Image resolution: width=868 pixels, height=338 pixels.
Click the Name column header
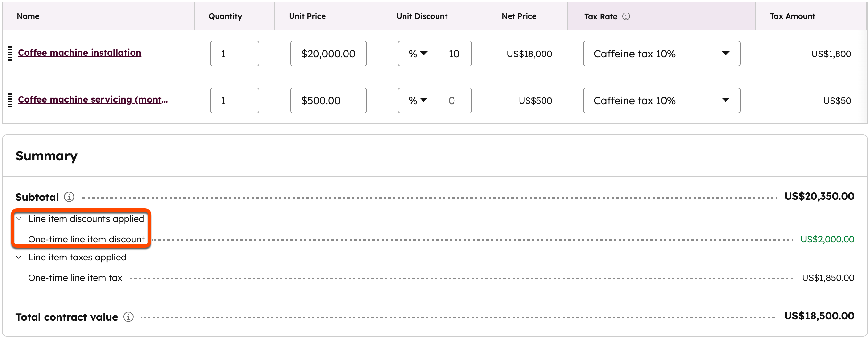click(x=28, y=16)
